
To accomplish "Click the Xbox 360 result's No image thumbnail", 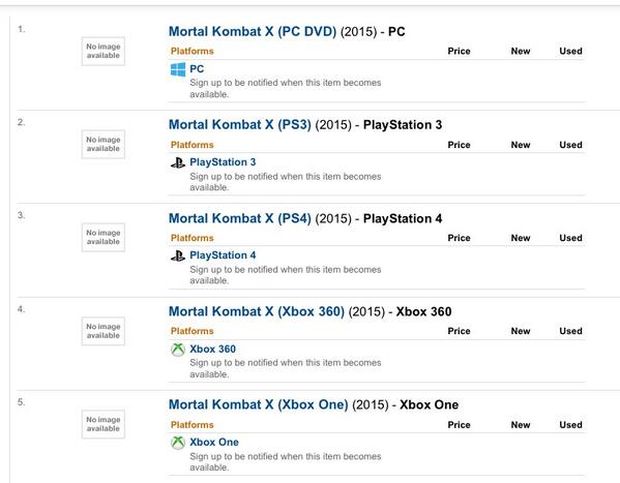I will coord(103,331).
